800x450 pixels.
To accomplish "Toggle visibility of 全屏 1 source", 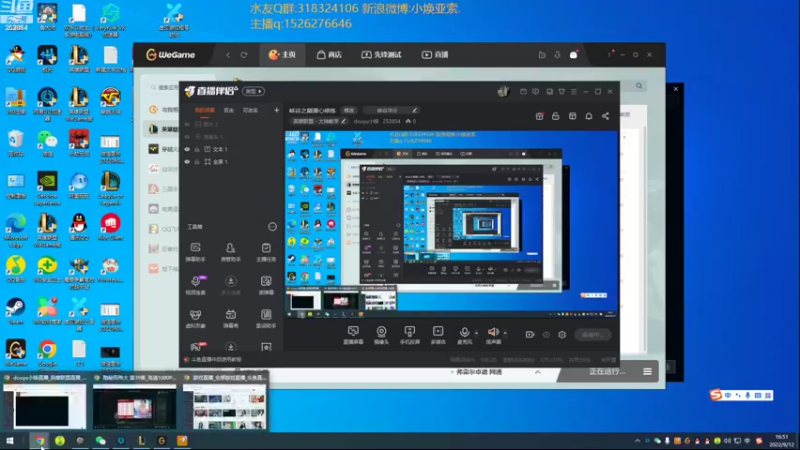I will point(187,162).
